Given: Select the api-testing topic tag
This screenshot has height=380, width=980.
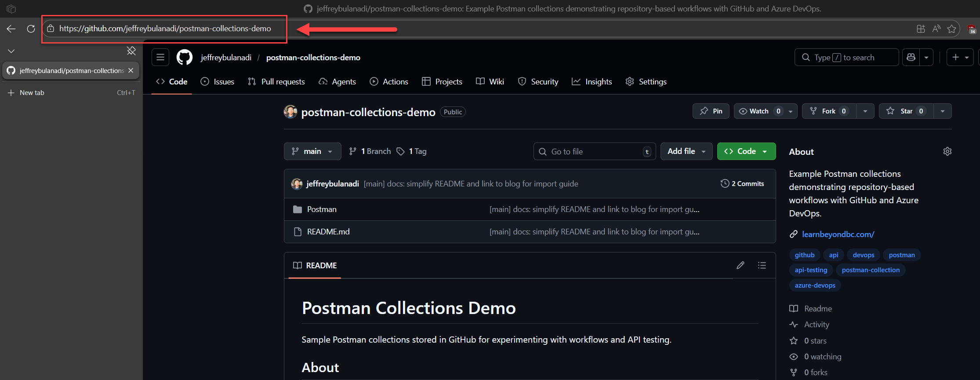Looking at the screenshot, I should click(x=811, y=270).
